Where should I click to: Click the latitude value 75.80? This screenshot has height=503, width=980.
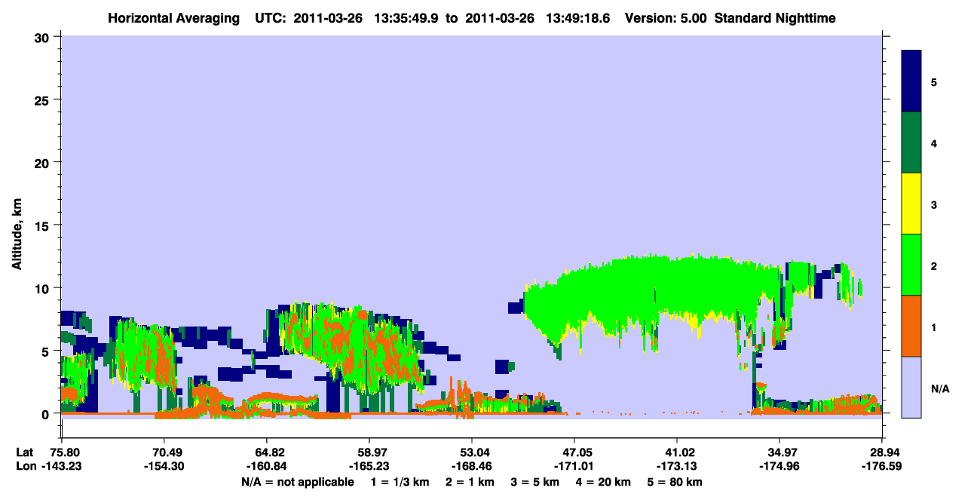point(64,452)
